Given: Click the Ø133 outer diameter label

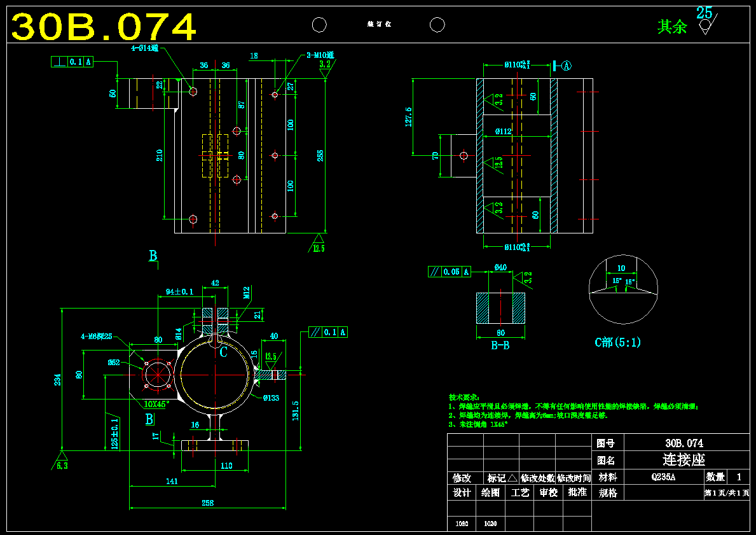Looking at the screenshot, I should click(x=271, y=398).
